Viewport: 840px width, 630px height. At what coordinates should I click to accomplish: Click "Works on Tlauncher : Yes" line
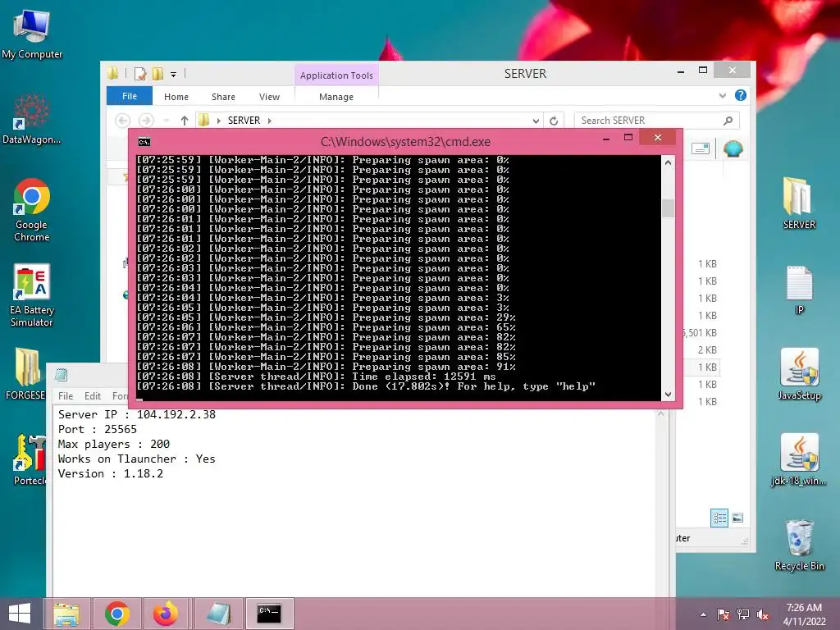pos(137,459)
